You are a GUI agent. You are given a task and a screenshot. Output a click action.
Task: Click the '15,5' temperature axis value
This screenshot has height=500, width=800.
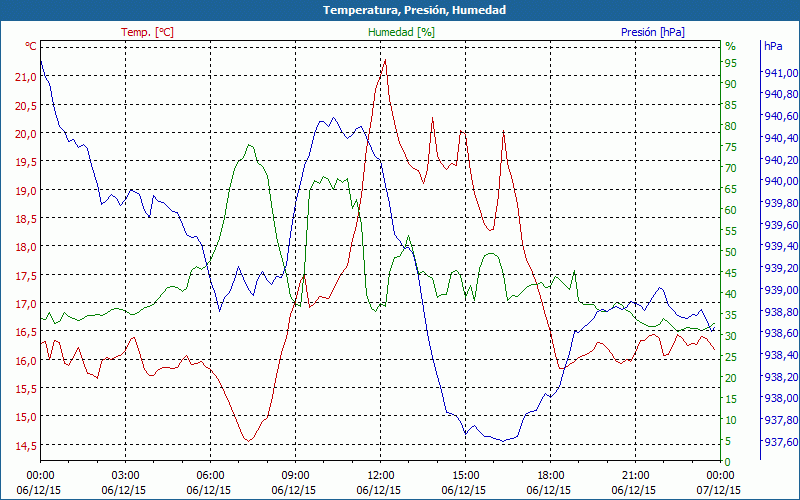27,389
